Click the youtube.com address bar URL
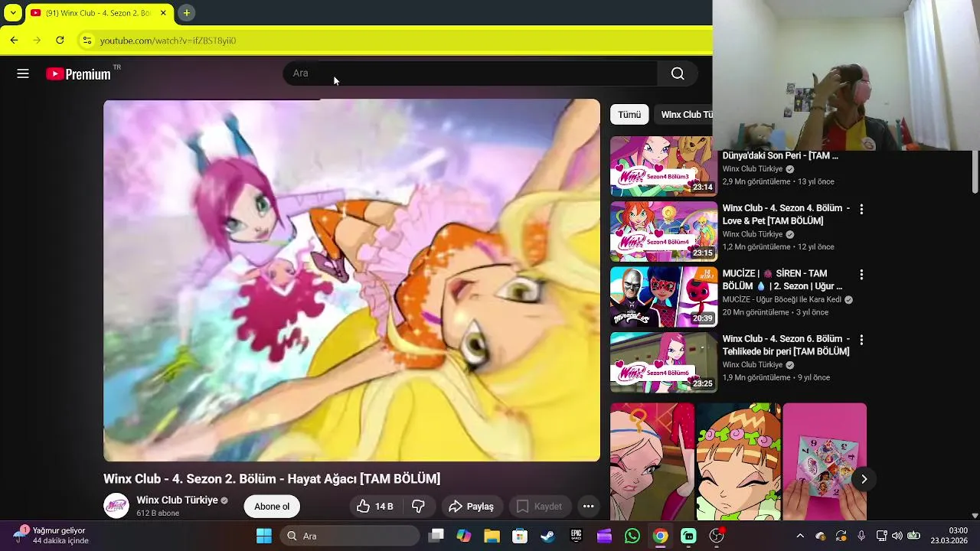This screenshot has width=980, height=551. (x=168, y=41)
